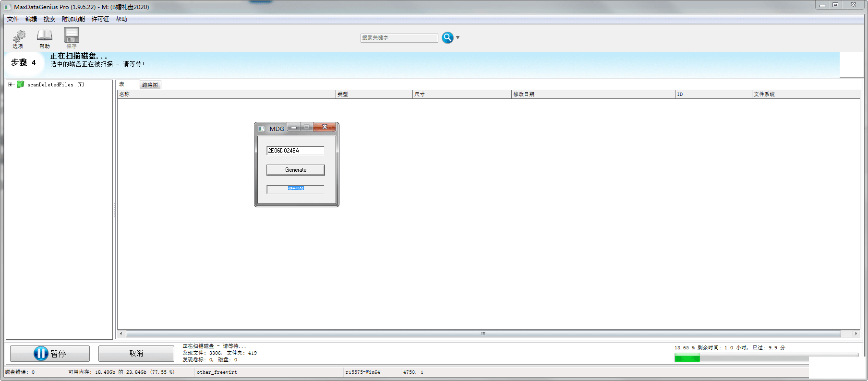Open the 许可证 menu
This screenshot has width=868, height=381.
tap(100, 19)
